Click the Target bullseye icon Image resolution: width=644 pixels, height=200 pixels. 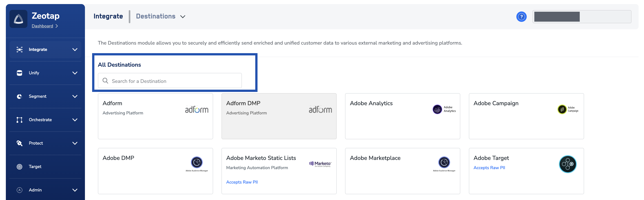[x=20, y=167]
